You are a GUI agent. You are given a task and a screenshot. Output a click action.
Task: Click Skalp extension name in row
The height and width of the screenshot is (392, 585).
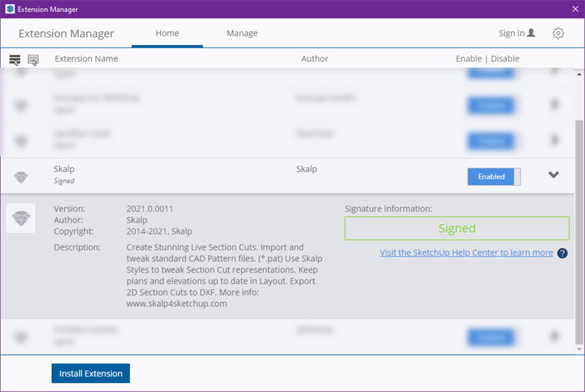(64, 168)
